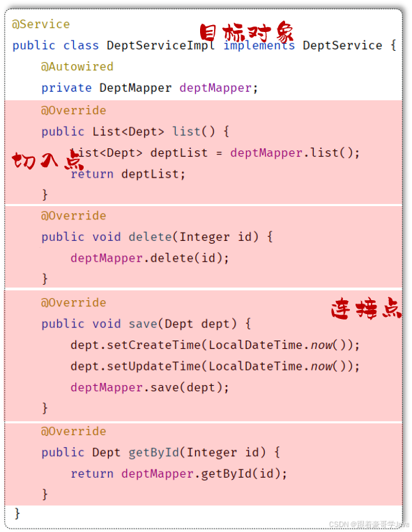This screenshot has height=532, width=412.
Task: Click the @Service annotation text
Action: coord(40,24)
